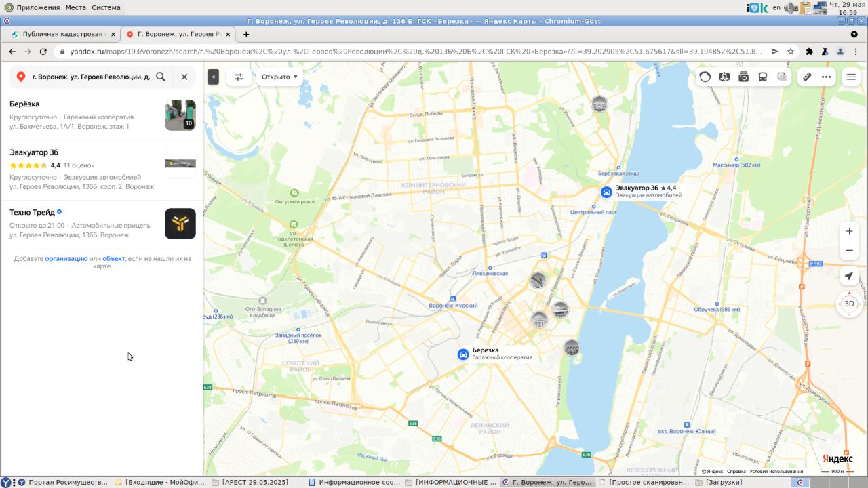Collapse the search results side panel
The height and width of the screenshot is (488, 868).
pos(213,77)
